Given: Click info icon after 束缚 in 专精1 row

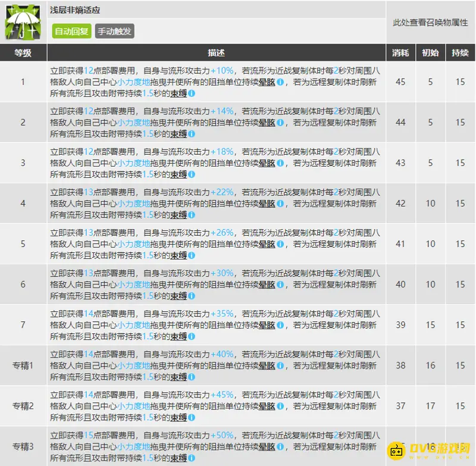Looking at the screenshot, I should pos(192,377).
